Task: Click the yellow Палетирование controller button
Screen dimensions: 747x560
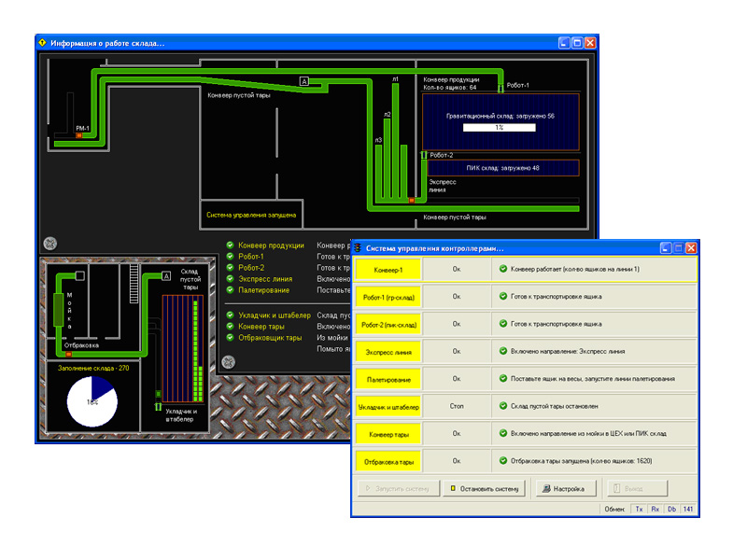Action: pyautogui.click(x=388, y=380)
